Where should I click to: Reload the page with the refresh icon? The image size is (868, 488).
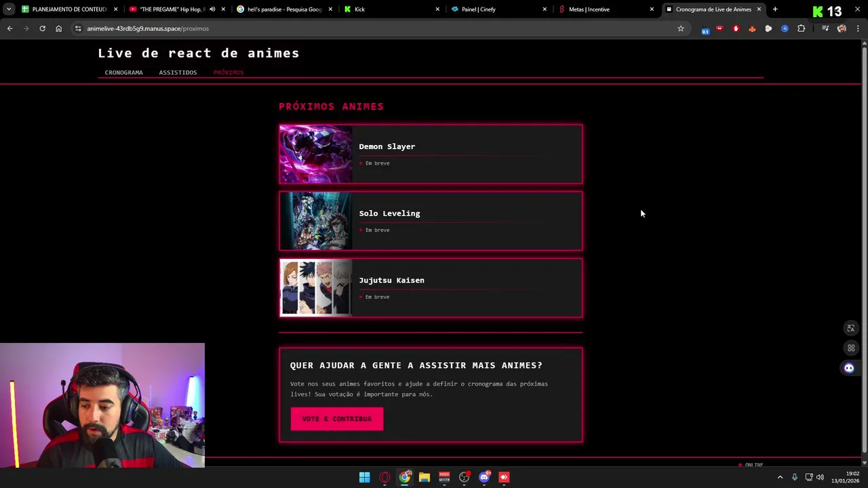[42, 28]
